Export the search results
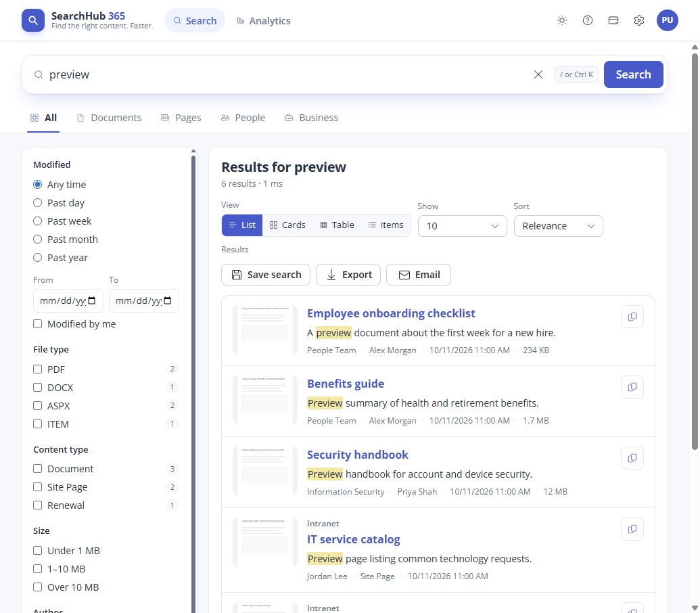The height and width of the screenshot is (613, 700). click(x=348, y=275)
